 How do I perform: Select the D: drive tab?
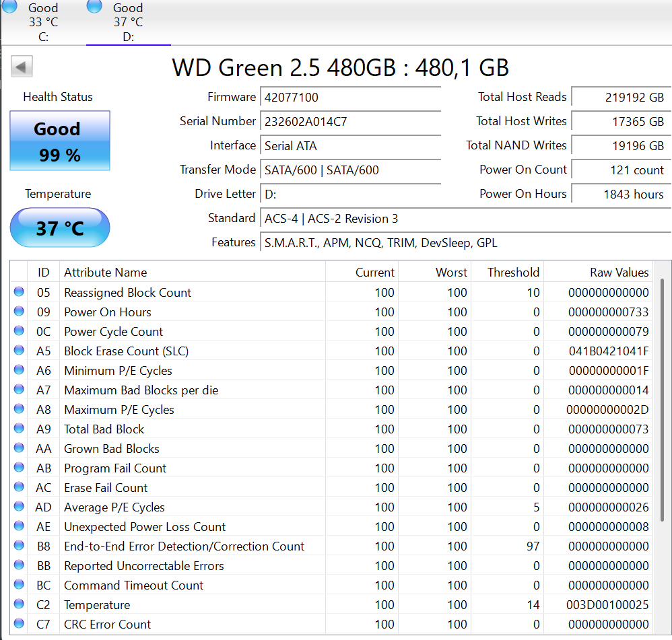(x=128, y=22)
